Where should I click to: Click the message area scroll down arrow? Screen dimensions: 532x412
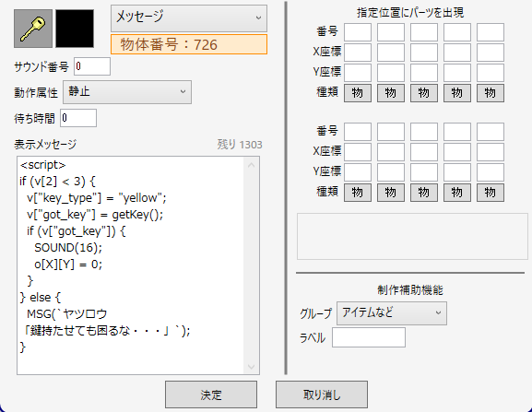(252, 366)
